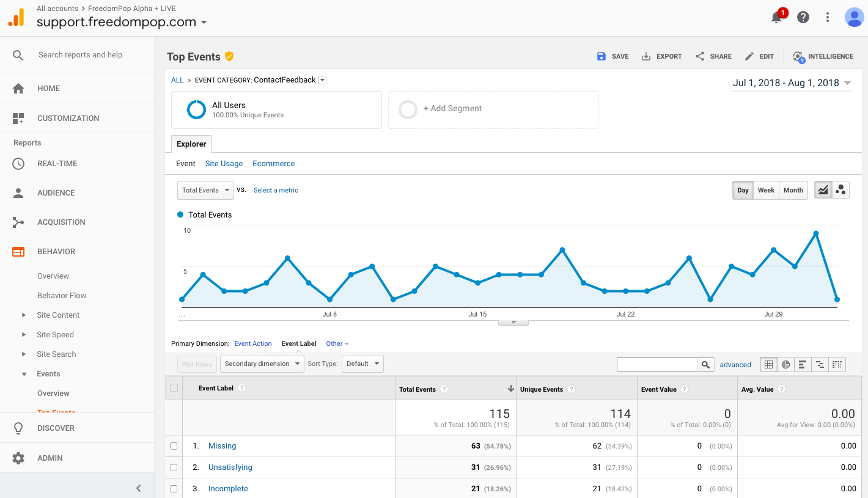This screenshot has width=868, height=498.
Task: Click help icon next to Unique Events
Action: point(571,389)
